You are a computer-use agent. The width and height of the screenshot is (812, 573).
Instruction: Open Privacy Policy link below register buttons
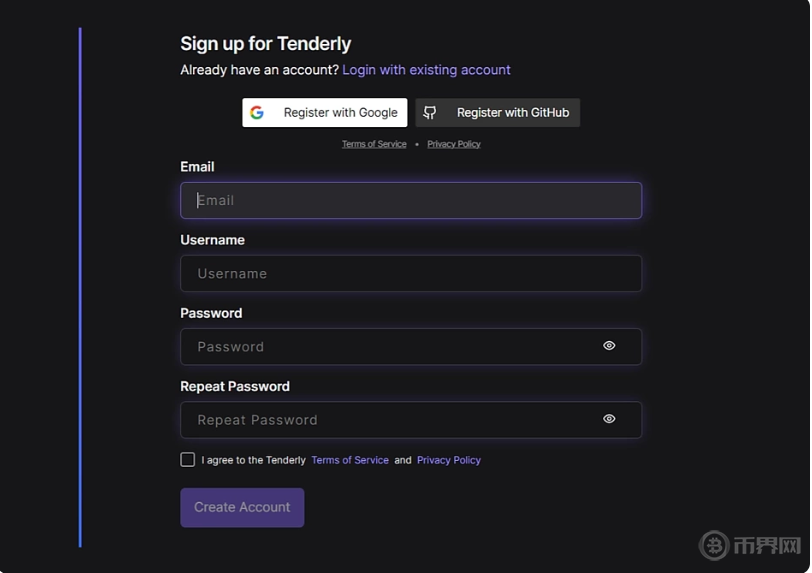coord(454,144)
